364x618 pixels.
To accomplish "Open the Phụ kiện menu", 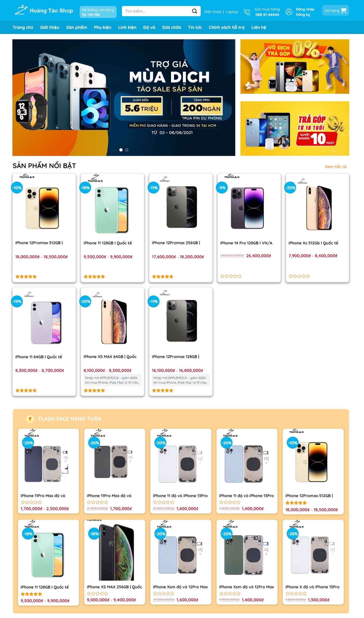I will 103,27.
